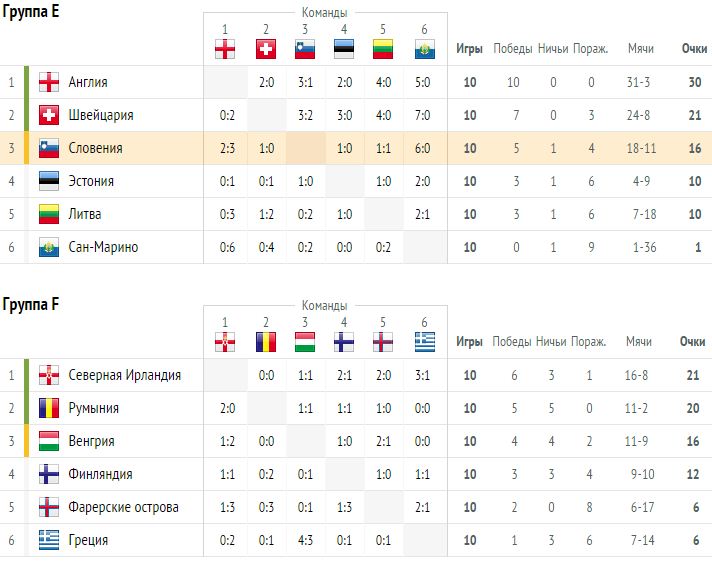Click Очки column header in Group E
Viewport: 712px width, 563px height.
(x=694, y=49)
